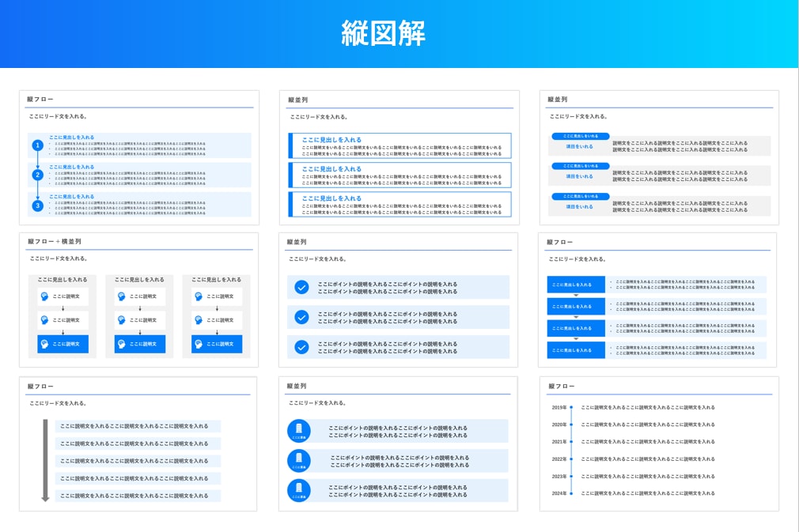Select the numbered circle 2 step icon
The height and width of the screenshot is (532, 799).
[x=37, y=175]
